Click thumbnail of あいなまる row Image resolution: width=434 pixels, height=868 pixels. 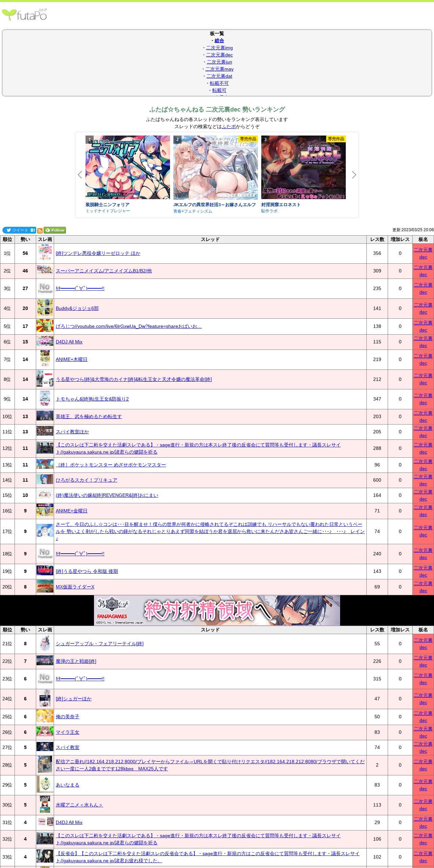(x=45, y=785)
